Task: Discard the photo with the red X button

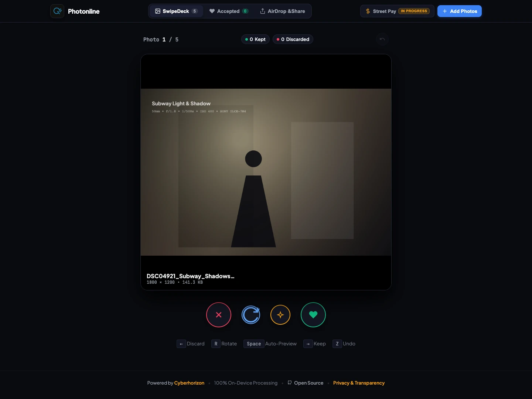Action: tap(219, 315)
